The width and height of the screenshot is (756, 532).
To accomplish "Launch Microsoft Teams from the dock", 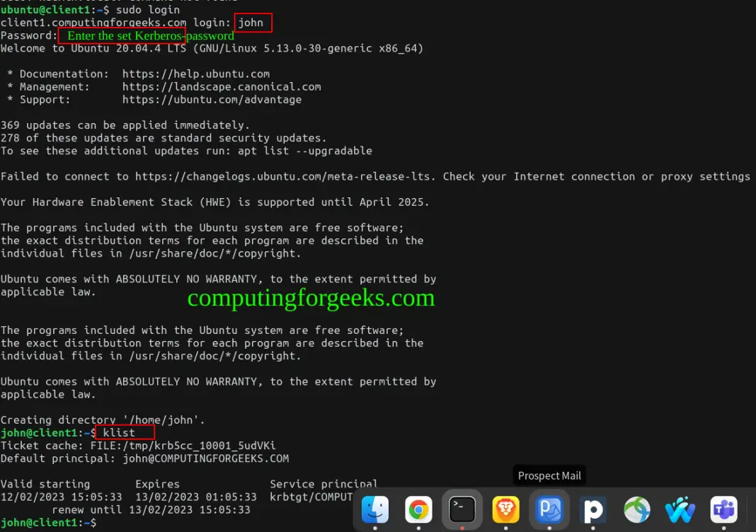I will 723,509.
